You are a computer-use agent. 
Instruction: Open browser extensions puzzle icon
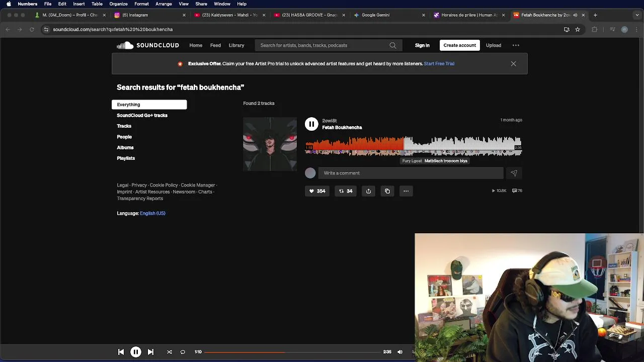594,30
